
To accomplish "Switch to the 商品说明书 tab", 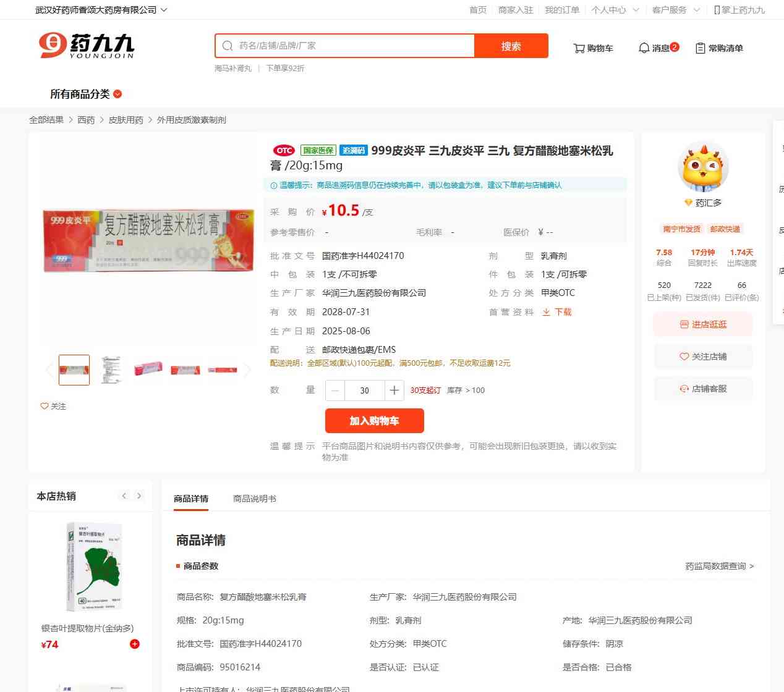I will [255, 499].
